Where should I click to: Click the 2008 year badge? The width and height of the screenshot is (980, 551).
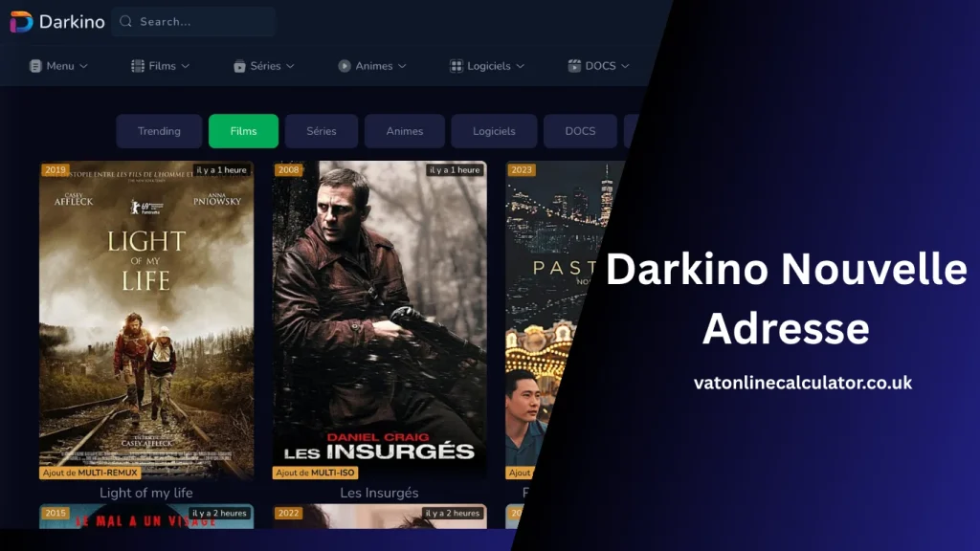click(x=288, y=170)
